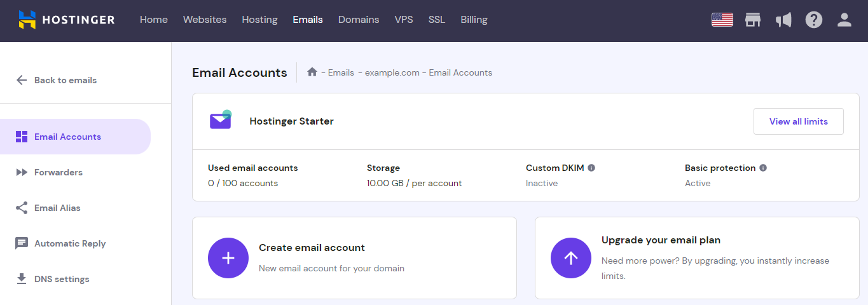Viewport: 868px width, 305px height.
Task: Click the home icon in breadcrumb
Action: [x=312, y=72]
